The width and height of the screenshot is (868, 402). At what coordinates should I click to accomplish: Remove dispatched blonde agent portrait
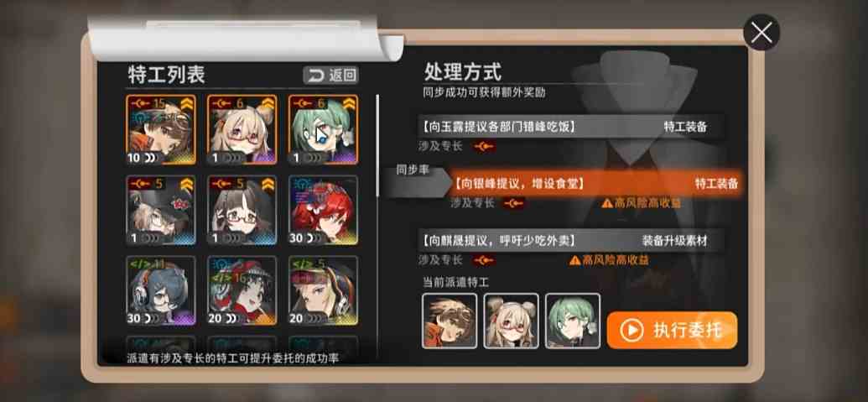coord(511,321)
